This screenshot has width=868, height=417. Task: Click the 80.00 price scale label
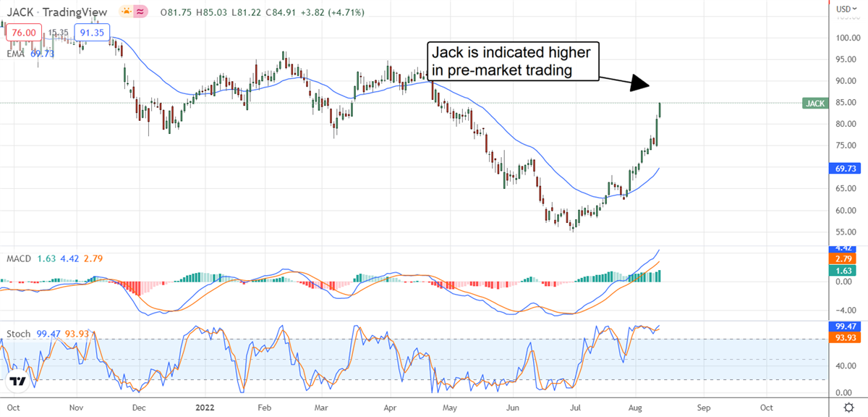click(x=845, y=124)
